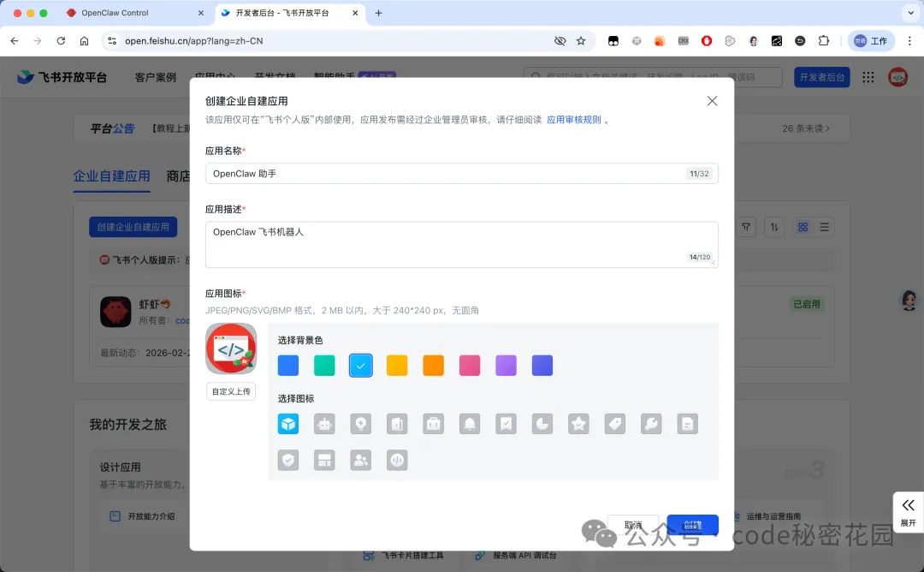This screenshot has width=924, height=572.
Task: Select the 3D cube app icon
Action: point(288,423)
